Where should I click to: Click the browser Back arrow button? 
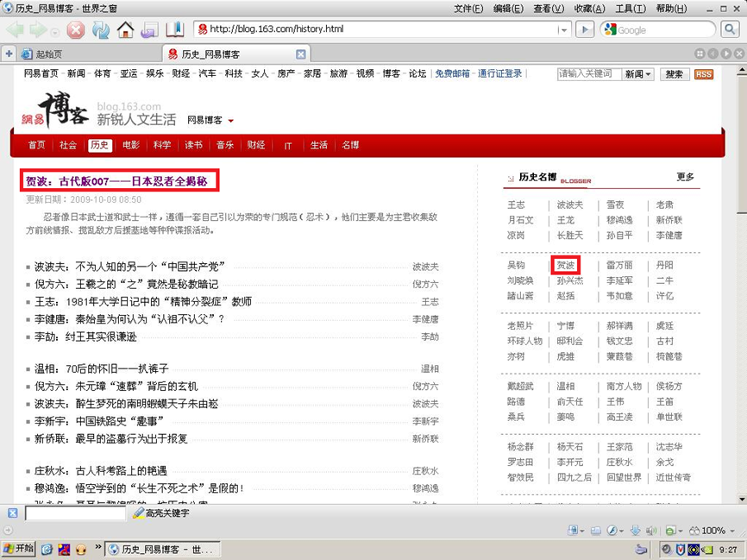click(15, 30)
